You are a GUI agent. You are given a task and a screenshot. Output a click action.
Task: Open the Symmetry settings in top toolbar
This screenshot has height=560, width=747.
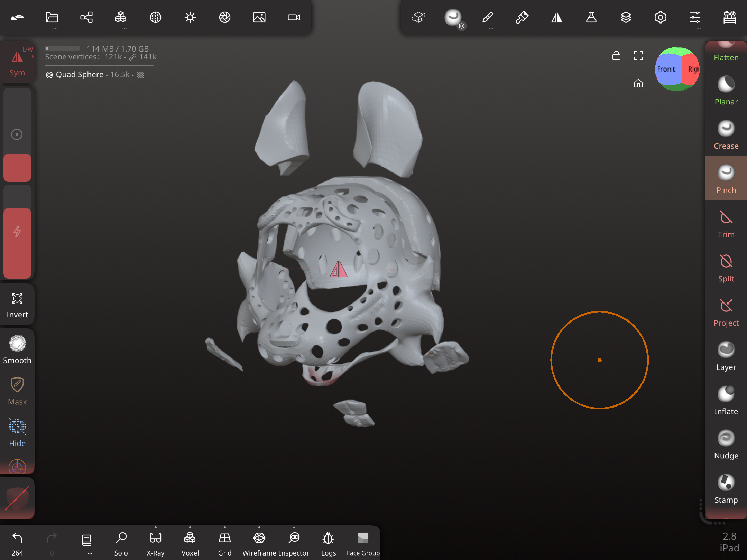(x=557, y=17)
